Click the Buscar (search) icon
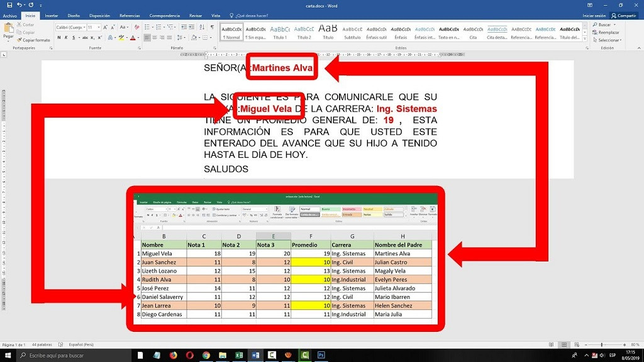The height and width of the screenshot is (362, 644). 602,25
